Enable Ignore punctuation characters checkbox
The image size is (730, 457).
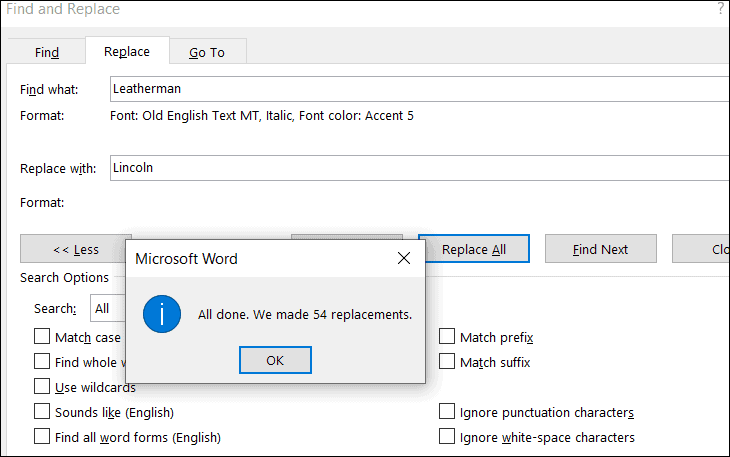pyautogui.click(x=447, y=412)
